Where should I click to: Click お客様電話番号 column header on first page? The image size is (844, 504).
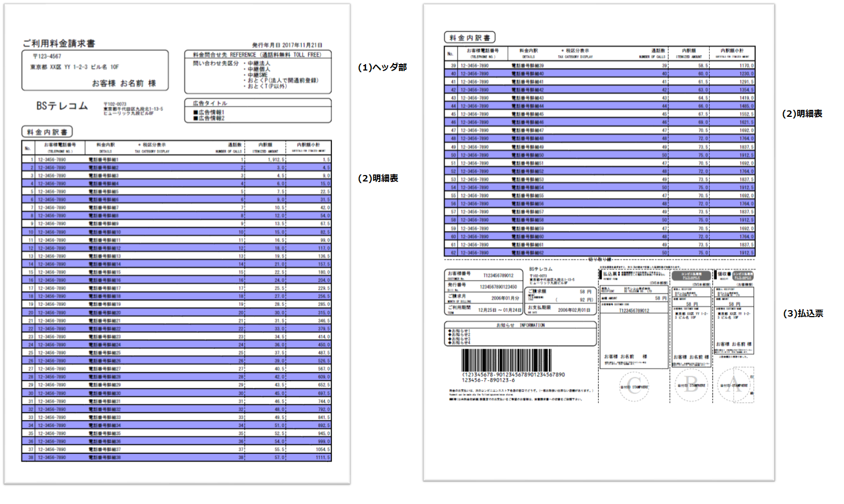(60, 145)
